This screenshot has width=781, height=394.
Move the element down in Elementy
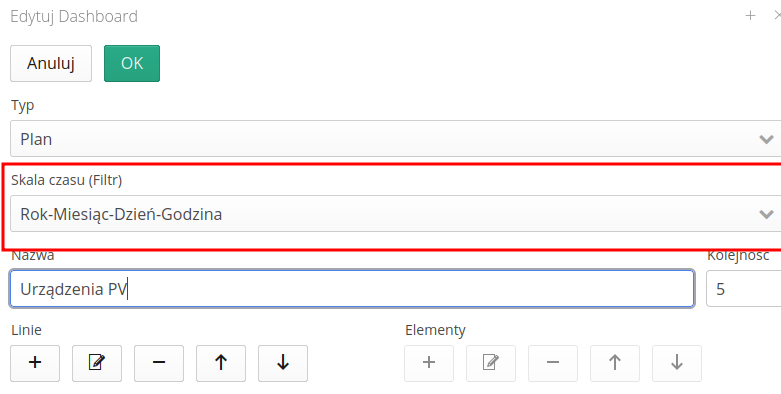click(677, 363)
